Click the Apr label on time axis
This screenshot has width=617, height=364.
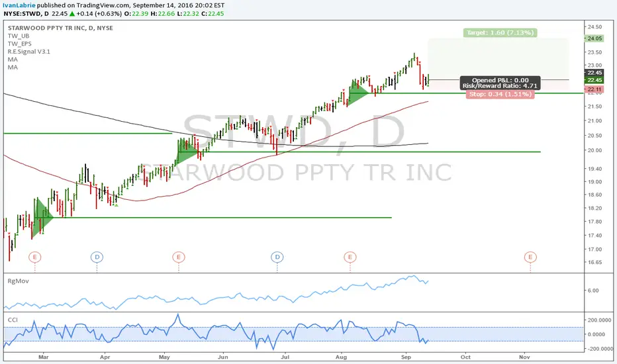pos(105,357)
